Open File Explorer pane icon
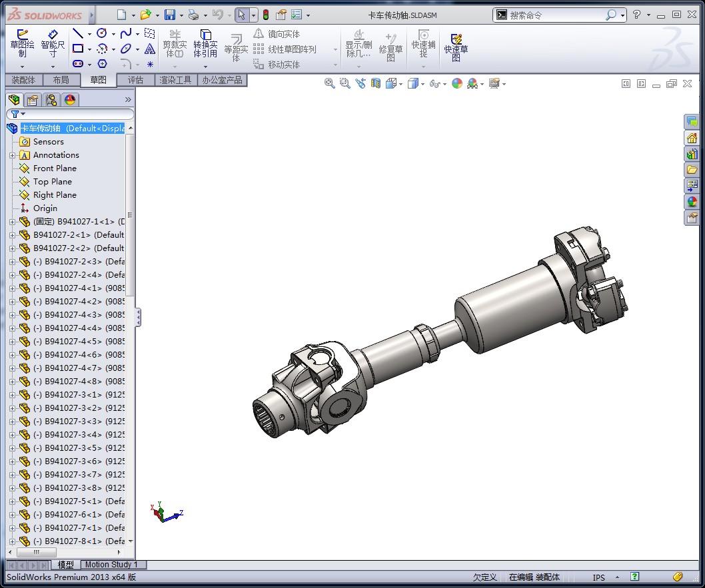This screenshot has height=588, width=705. [x=692, y=170]
